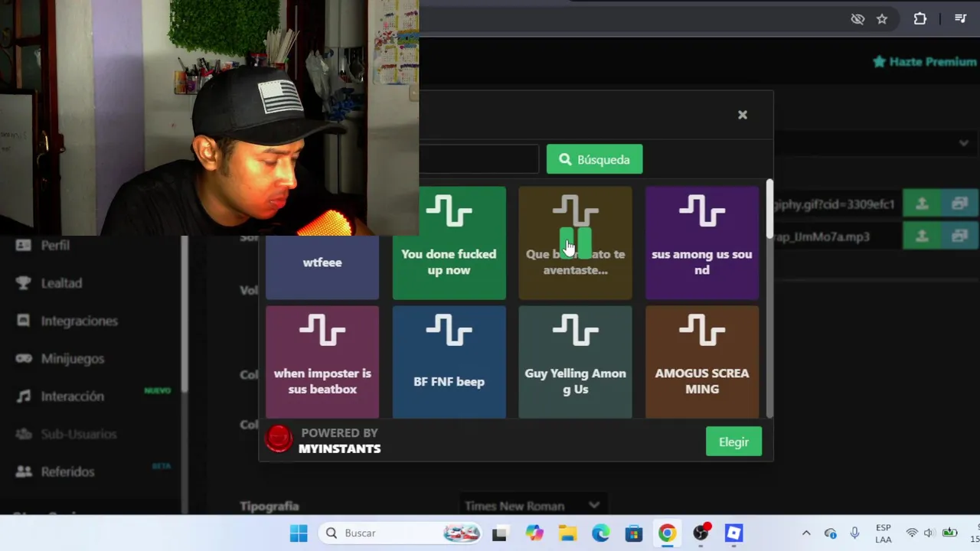980x551 pixels.
Task: Open Integraciones in the sidebar
Action: pos(80,321)
